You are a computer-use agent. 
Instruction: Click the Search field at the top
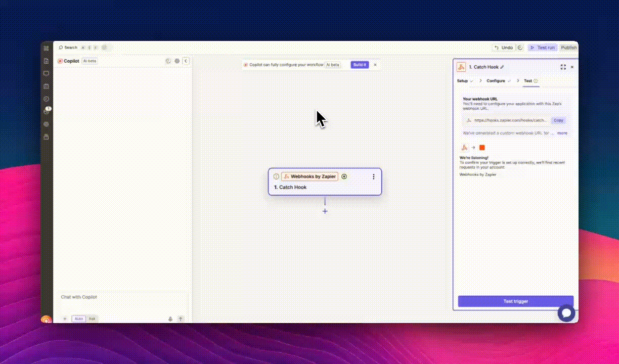[x=69, y=47]
